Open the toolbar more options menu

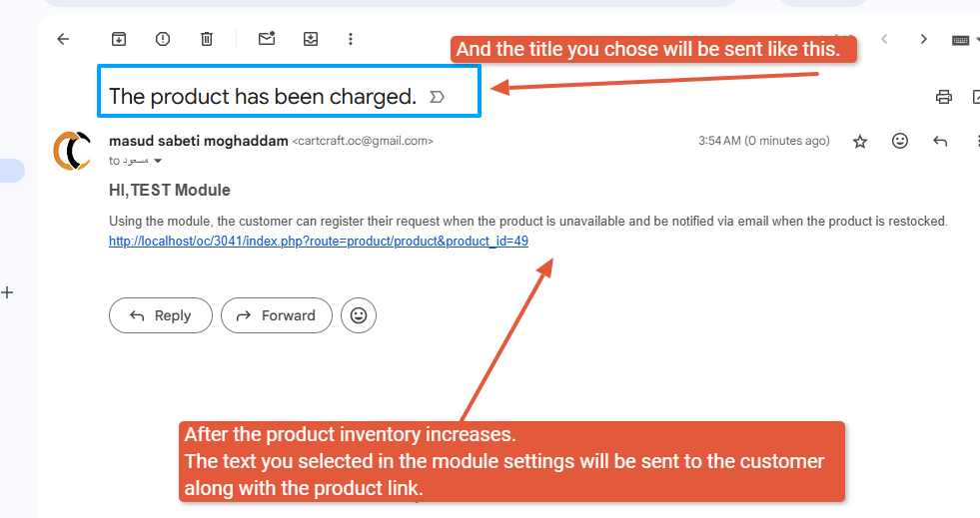[351, 39]
